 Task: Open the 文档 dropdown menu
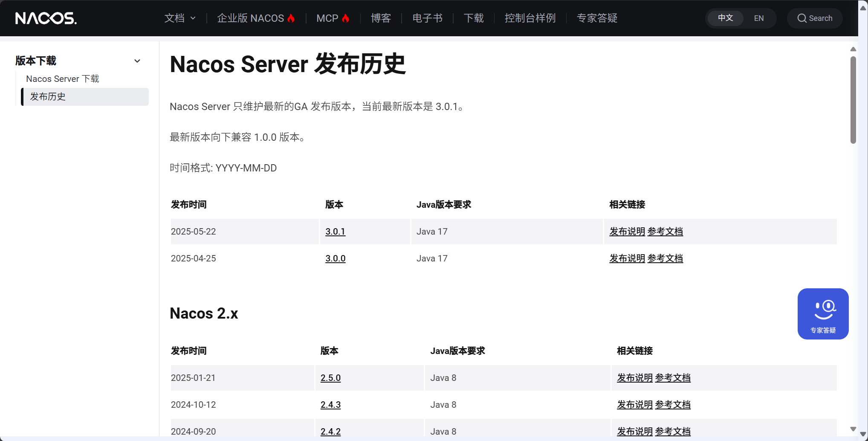(180, 18)
